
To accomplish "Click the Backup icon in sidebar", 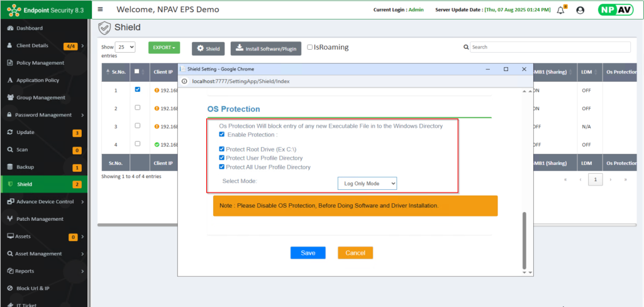I will click(x=10, y=167).
